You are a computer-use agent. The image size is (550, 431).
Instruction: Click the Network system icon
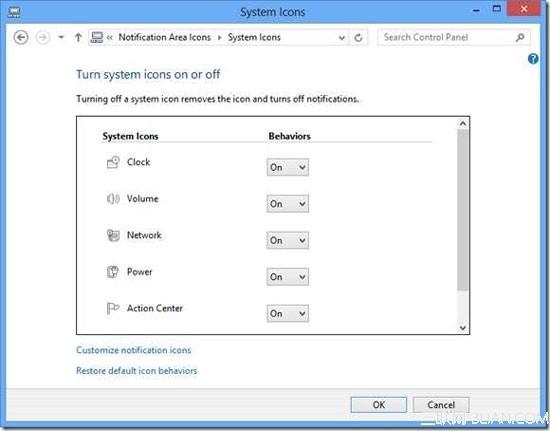113,235
